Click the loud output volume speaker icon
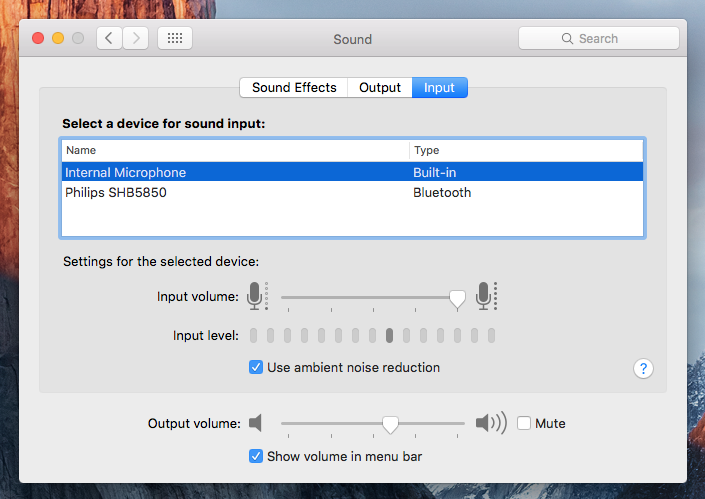Image resolution: width=705 pixels, height=499 pixels. click(490, 423)
